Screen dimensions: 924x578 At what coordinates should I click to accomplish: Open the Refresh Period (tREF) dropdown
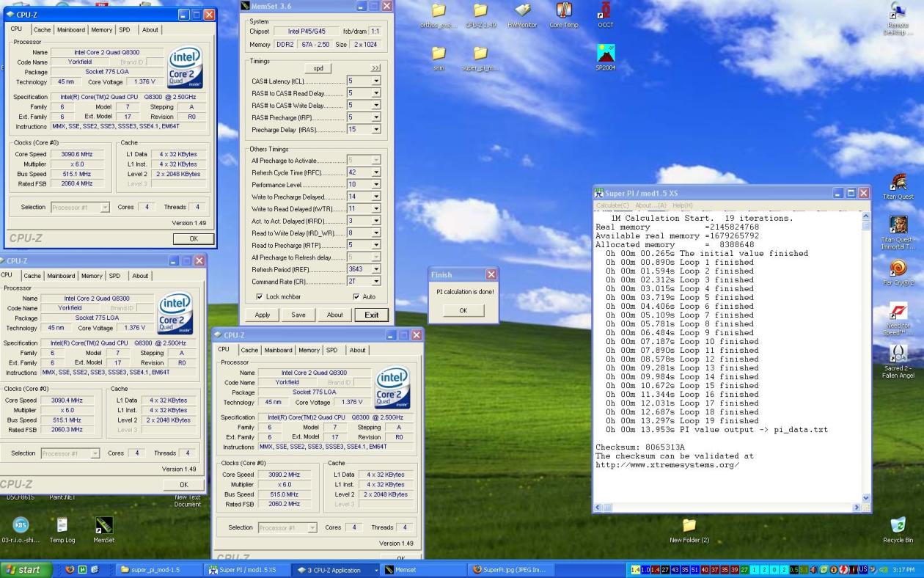click(376, 269)
